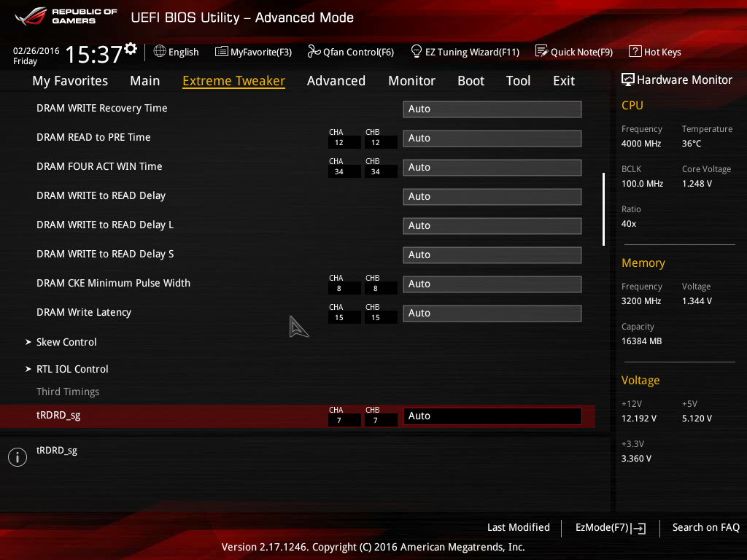Click the Hot Keys question mark icon
Viewport: 747px width, 560px height.
tap(635, 51)
